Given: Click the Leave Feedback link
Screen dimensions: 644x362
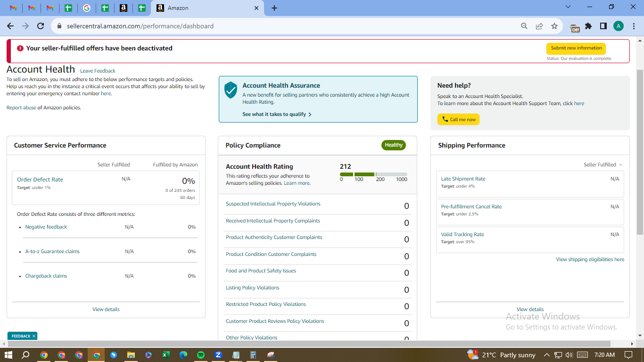Looking at the screenshot, I should pos(98,71).
